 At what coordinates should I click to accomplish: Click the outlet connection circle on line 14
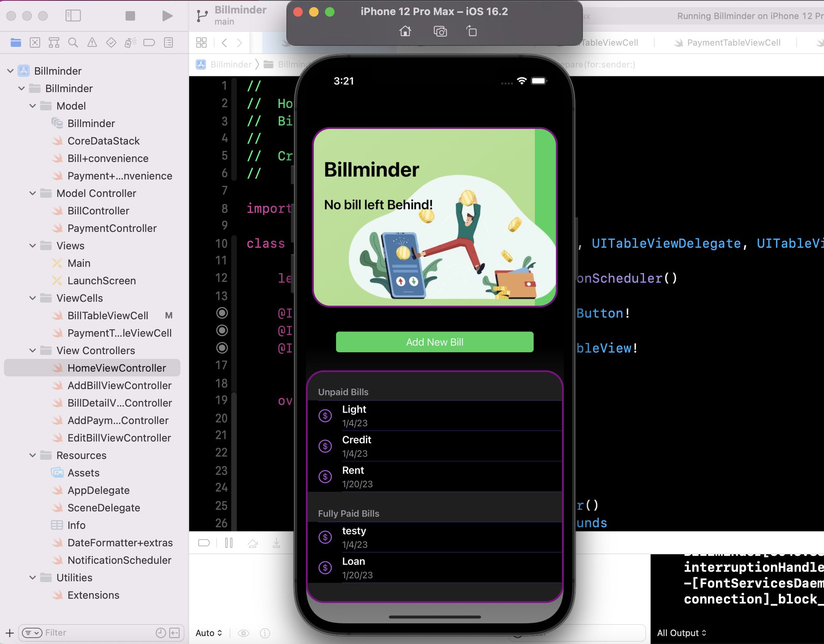tap(222, 313)
